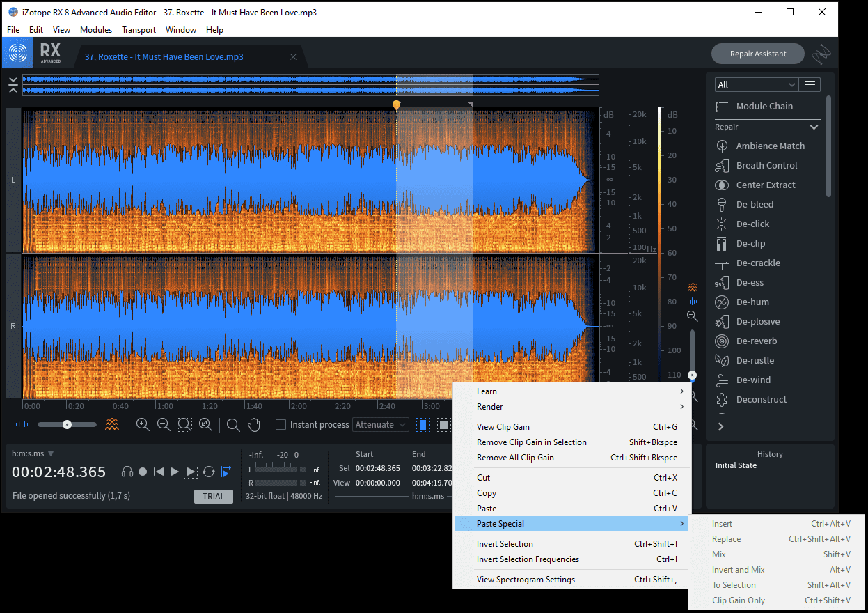868x613 pixels.
Task: Click the headphones monitor icon
Action: pyautogui.click(x=127, y=472)
